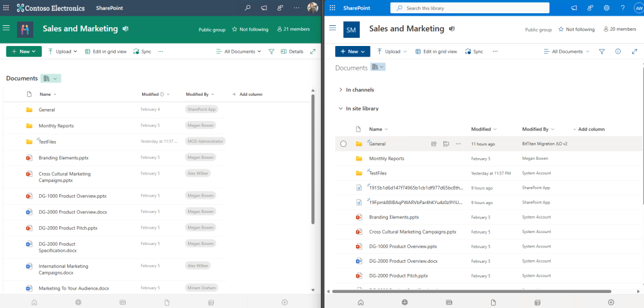Click Sync in left window toolbar

coord(142,52)
